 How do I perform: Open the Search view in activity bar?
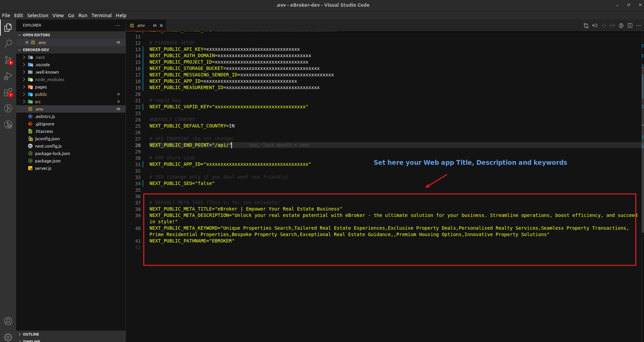coord(8,44)
